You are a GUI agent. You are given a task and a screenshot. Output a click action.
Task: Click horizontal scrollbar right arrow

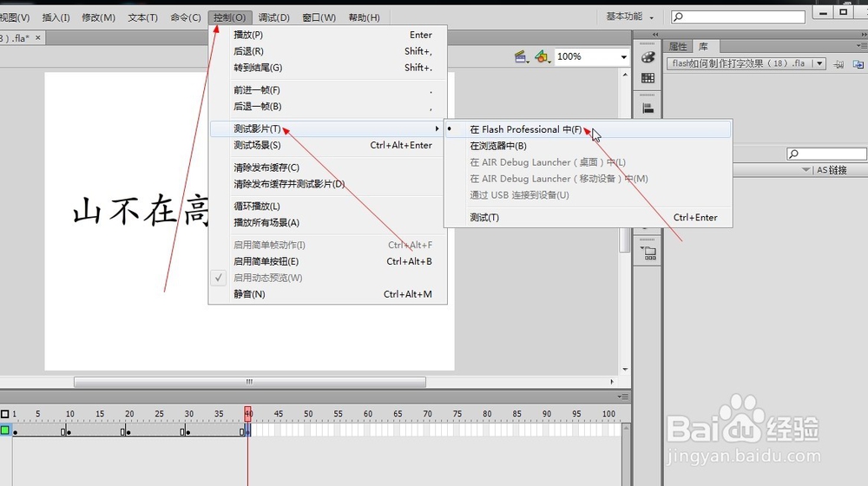(612, 382)
